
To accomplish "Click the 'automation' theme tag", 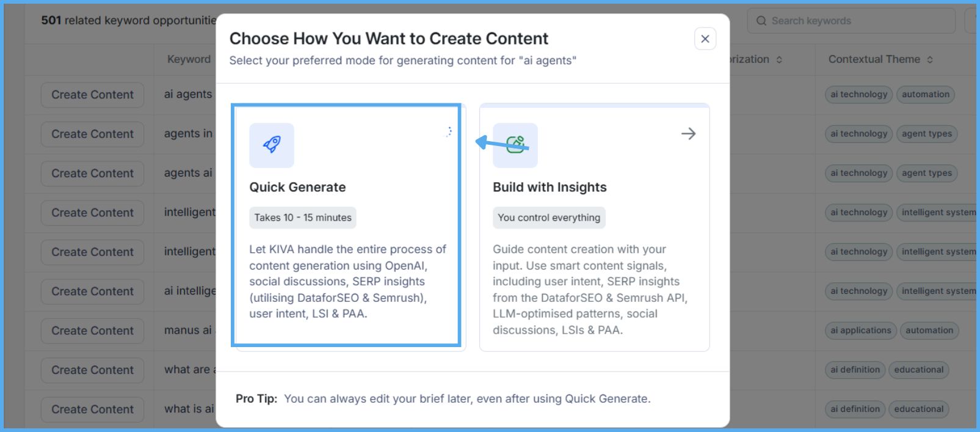I will coord(926,95).
